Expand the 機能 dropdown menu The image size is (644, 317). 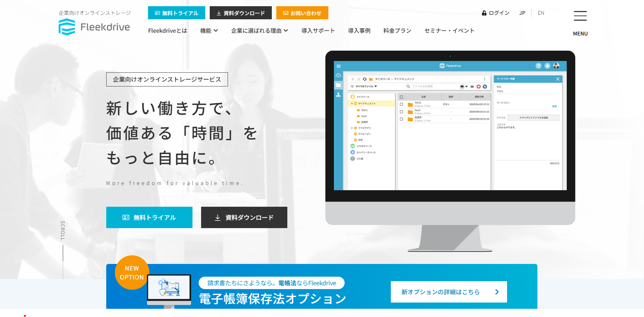click(209, 31)
